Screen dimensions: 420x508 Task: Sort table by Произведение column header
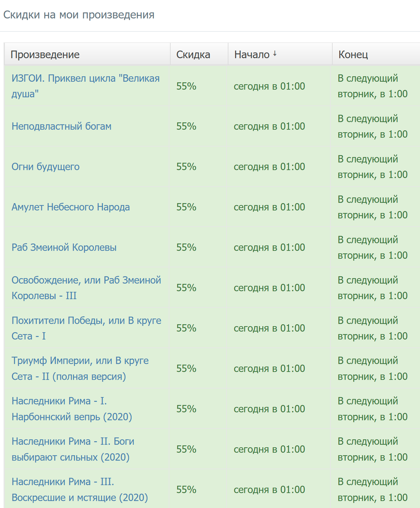(x=45, y=55)
